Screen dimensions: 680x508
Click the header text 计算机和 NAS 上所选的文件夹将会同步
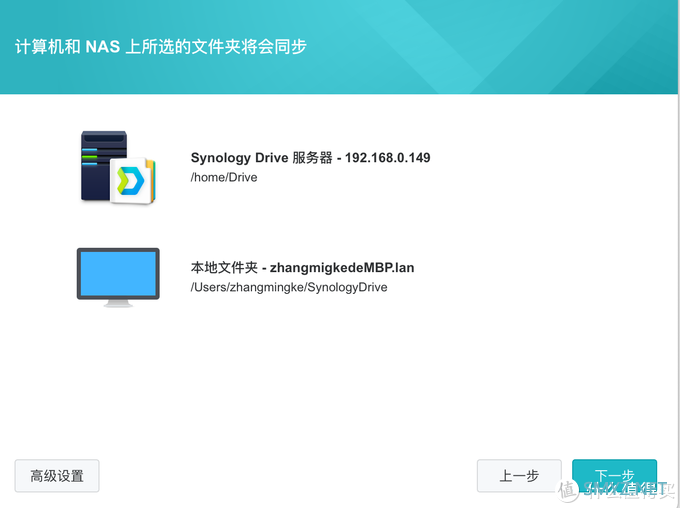pos(161,46)
